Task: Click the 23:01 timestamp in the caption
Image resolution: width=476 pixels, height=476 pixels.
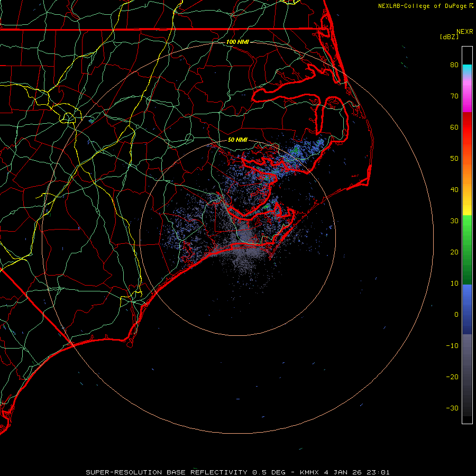Action: (x=379, y=472)
